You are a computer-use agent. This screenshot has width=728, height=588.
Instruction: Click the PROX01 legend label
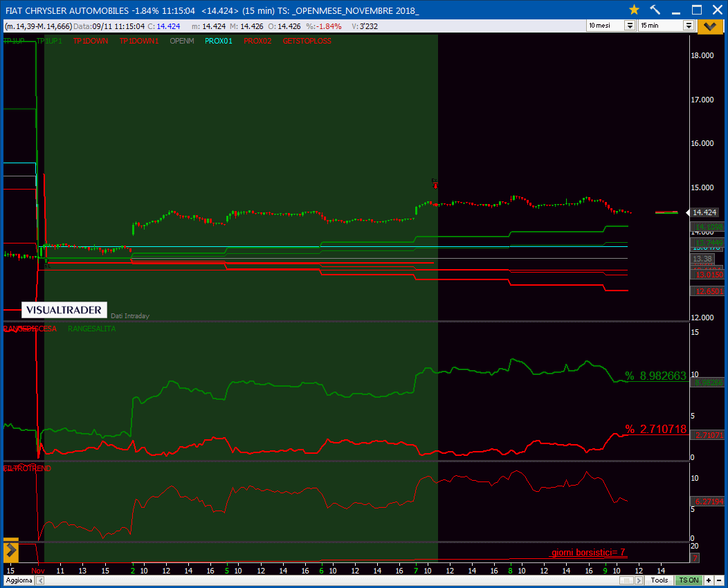(219, 41)
